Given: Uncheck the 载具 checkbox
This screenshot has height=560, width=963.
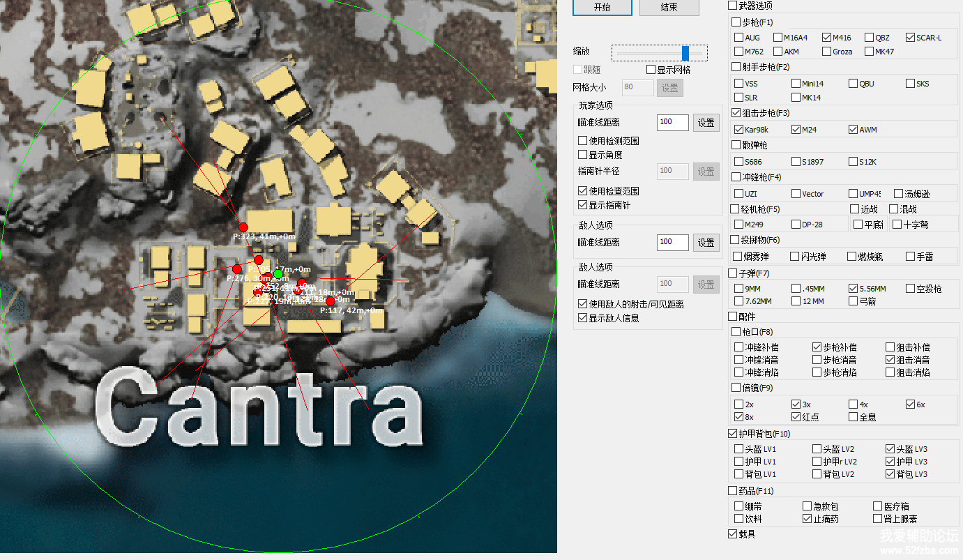Looking at the screenshot, I should click(732, 534).
